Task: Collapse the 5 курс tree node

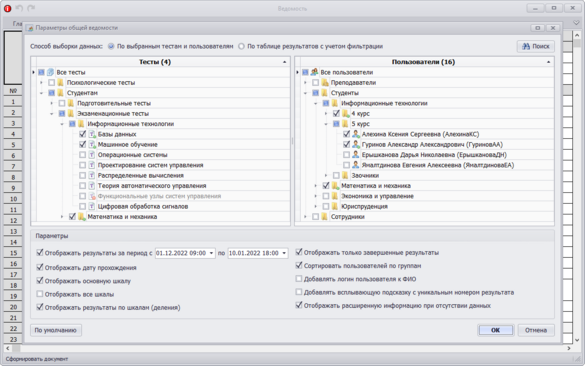Action: 326,124
